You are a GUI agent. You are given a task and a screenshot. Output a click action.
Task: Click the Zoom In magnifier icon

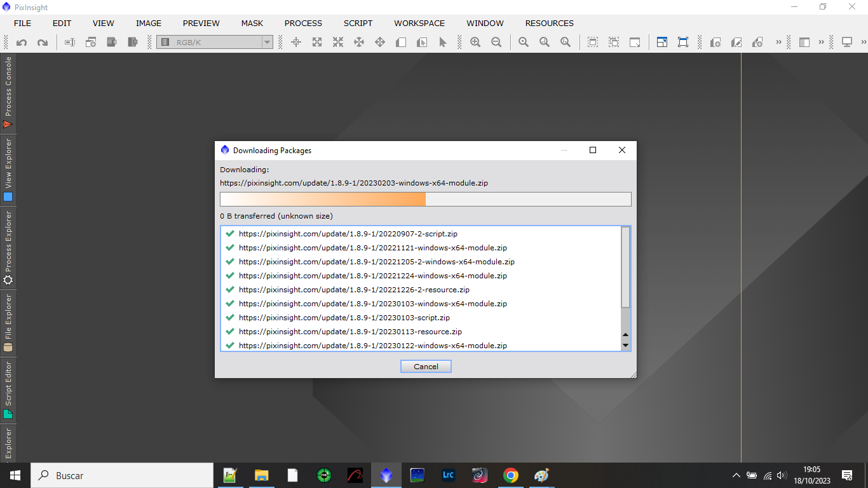[x=475, y=43]
